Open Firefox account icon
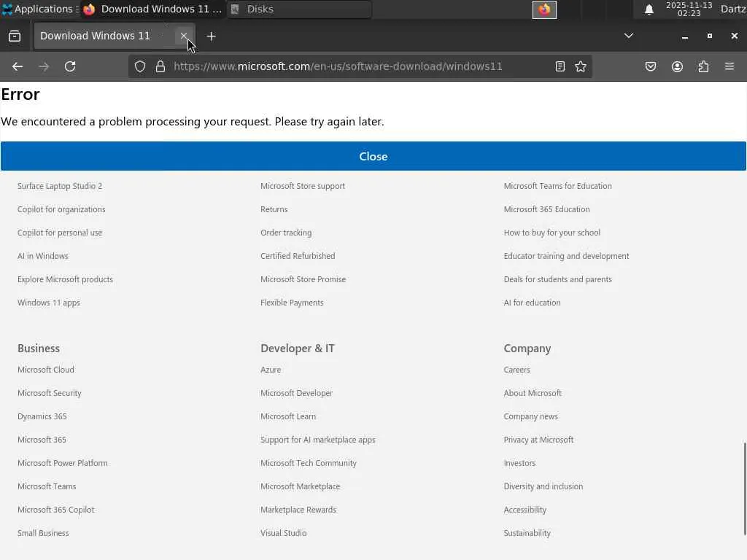Screen dimensions: 747x560 pyautogui.click(x=677, y=66)
